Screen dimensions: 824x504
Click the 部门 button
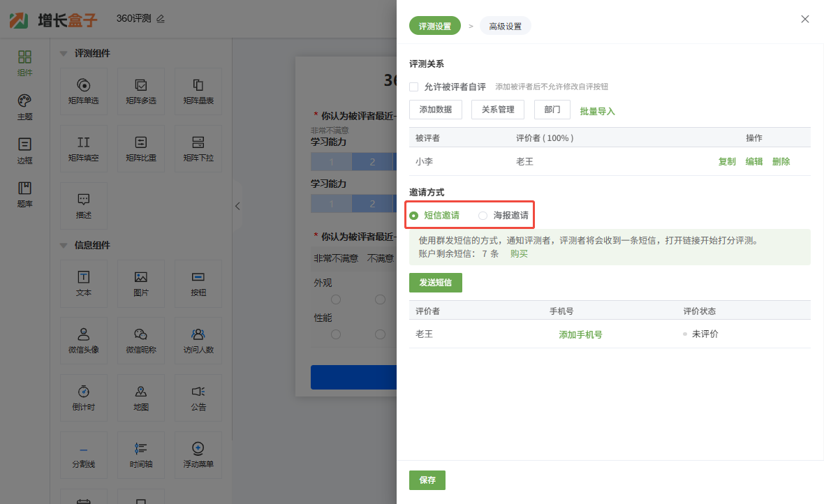[552, 110]
